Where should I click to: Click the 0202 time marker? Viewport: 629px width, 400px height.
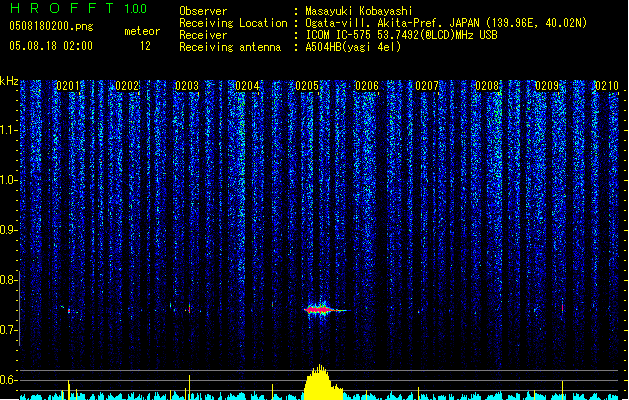(127, 85)
